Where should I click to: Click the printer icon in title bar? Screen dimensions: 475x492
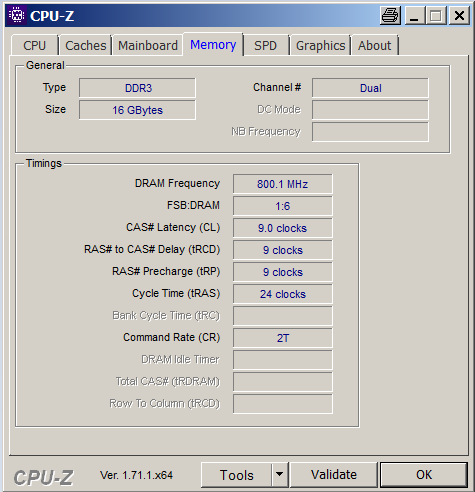[390, 15]
